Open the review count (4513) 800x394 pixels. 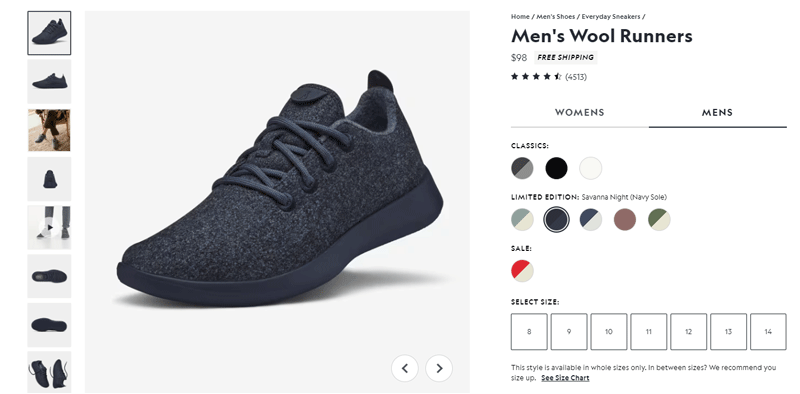coord(576,77)
